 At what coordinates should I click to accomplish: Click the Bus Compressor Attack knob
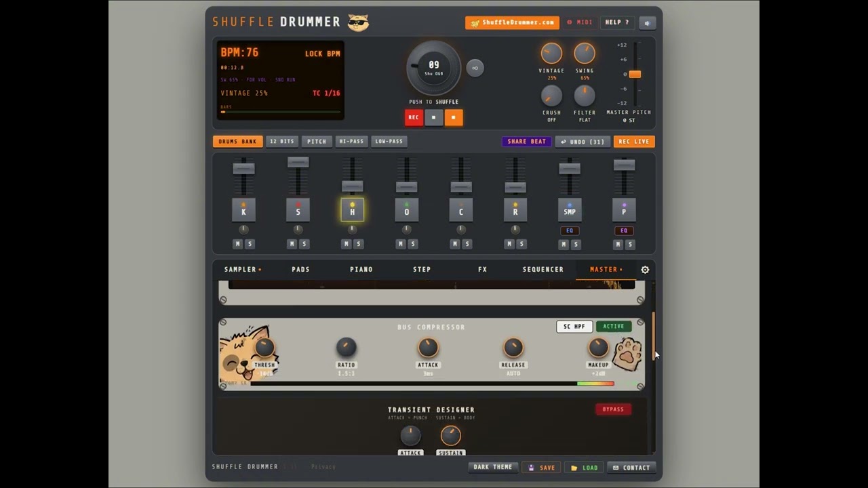coord(428,348)
